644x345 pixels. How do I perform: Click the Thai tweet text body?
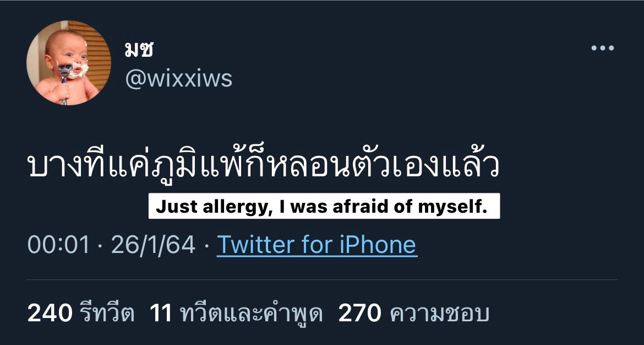264,166
